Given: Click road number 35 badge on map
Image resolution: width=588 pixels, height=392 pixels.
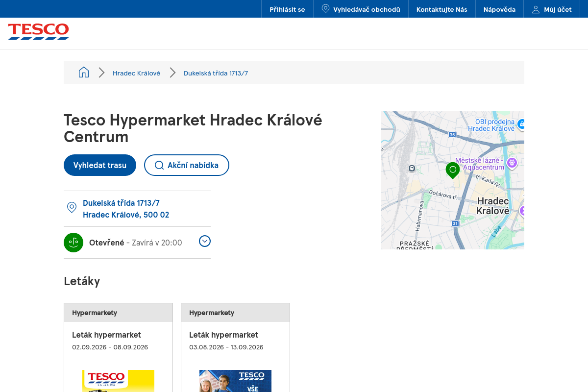Looking at the screenshot, I should click(x=452, y=134).
